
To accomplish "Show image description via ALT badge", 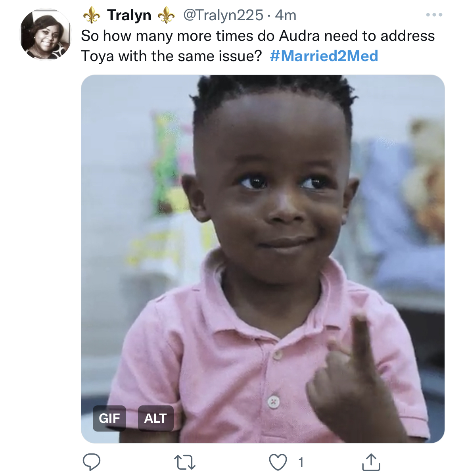I will click(155, 418).
